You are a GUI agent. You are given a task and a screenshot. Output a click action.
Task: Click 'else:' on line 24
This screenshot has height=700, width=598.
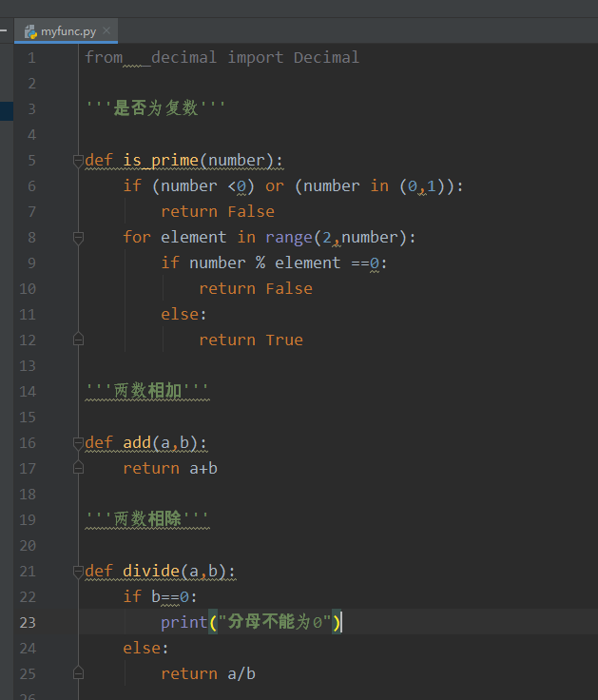[145, 649]
